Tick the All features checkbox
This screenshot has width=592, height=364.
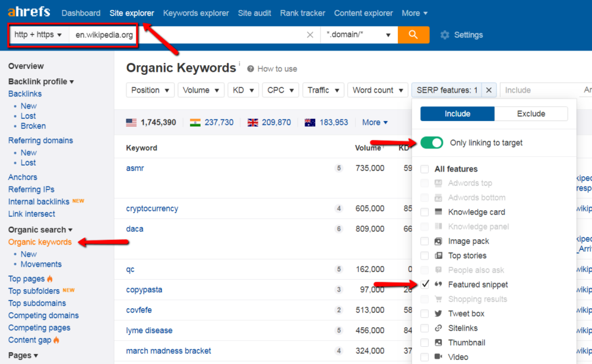(x=425, y=169)
